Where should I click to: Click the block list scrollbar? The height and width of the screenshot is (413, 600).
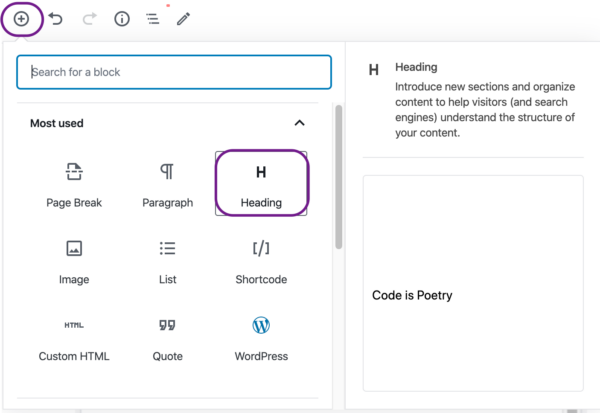[339, 177]
